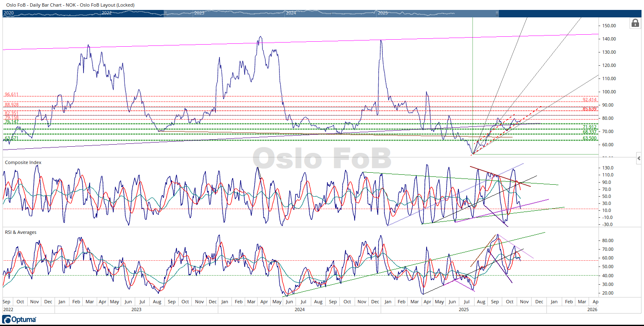Click the 63.500 green level label
The height and width of the screenshot is (326, 644).
coord(589,138)
